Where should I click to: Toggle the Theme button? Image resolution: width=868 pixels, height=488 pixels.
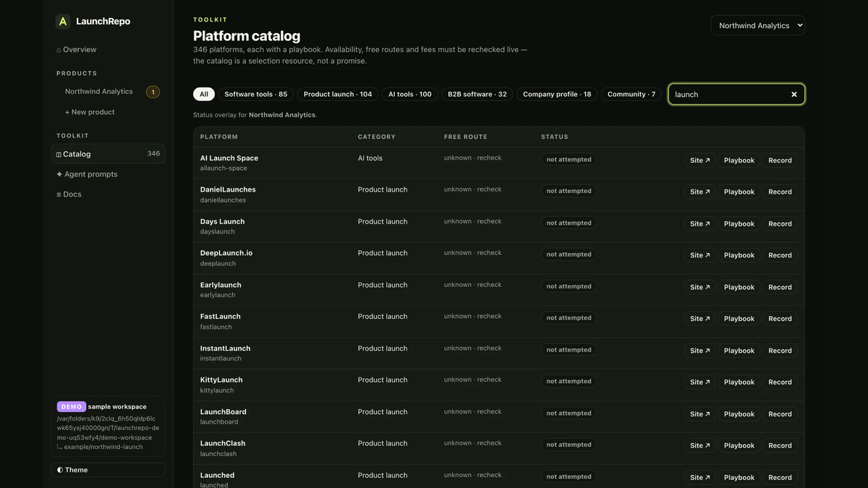point(109,470)
